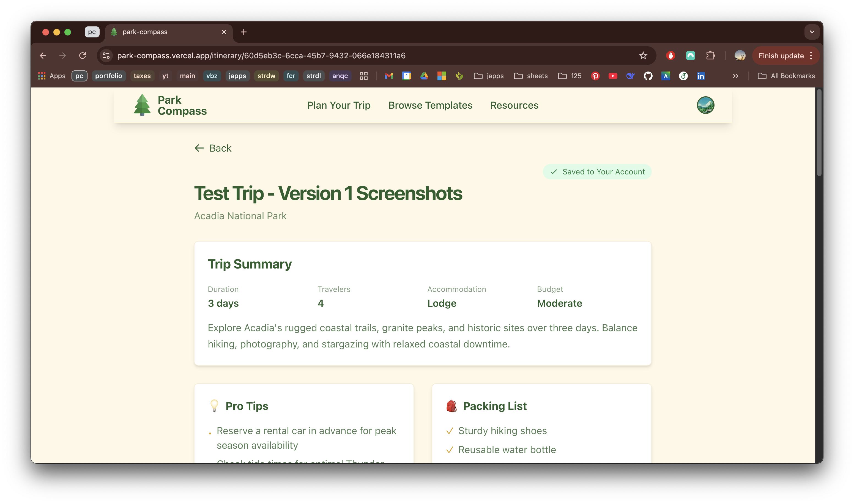Expand the tab search dropdown arrow
This screenshot has width=854, height=504.
click(812, 32)
